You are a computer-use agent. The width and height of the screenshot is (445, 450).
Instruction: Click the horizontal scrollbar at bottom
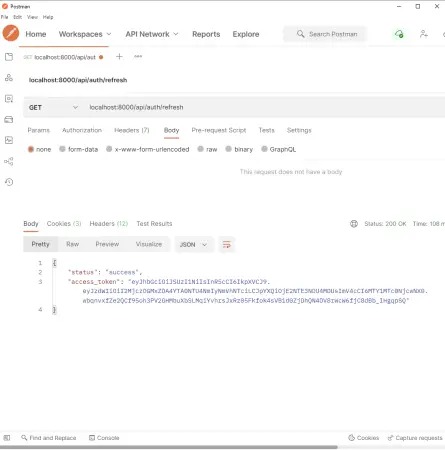[169, 447]
